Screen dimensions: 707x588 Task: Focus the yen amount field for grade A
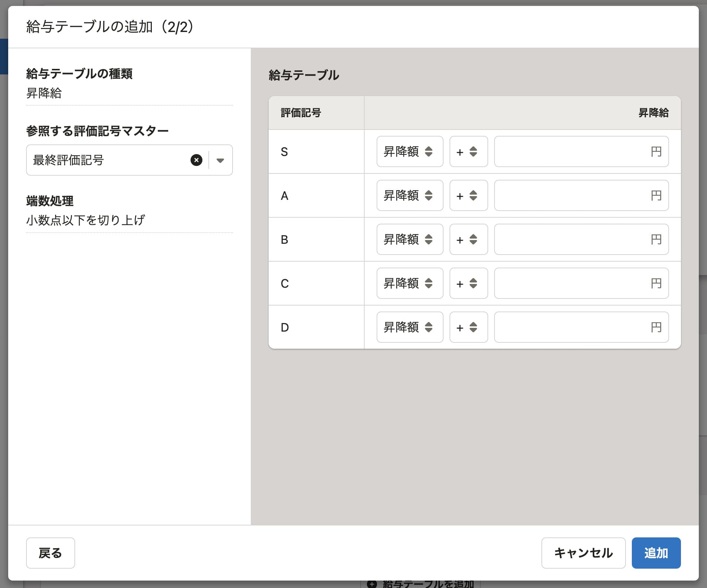(x=573, y=195)
